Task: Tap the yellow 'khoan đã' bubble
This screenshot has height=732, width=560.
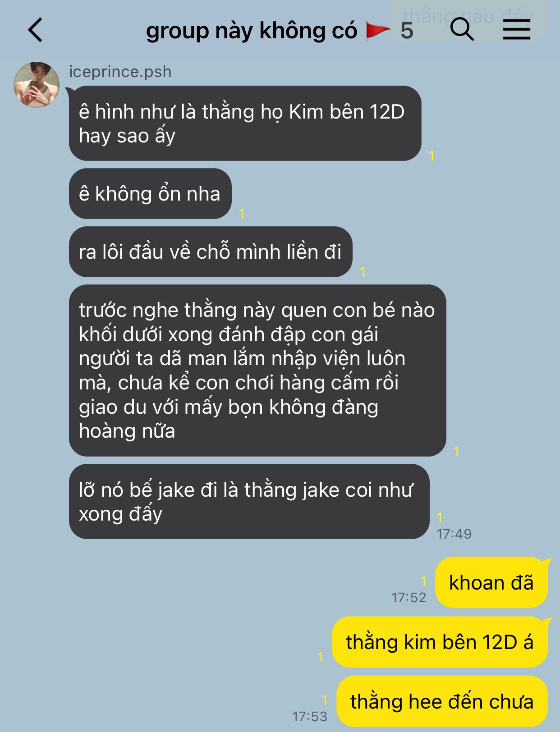Action: (491, 583)
